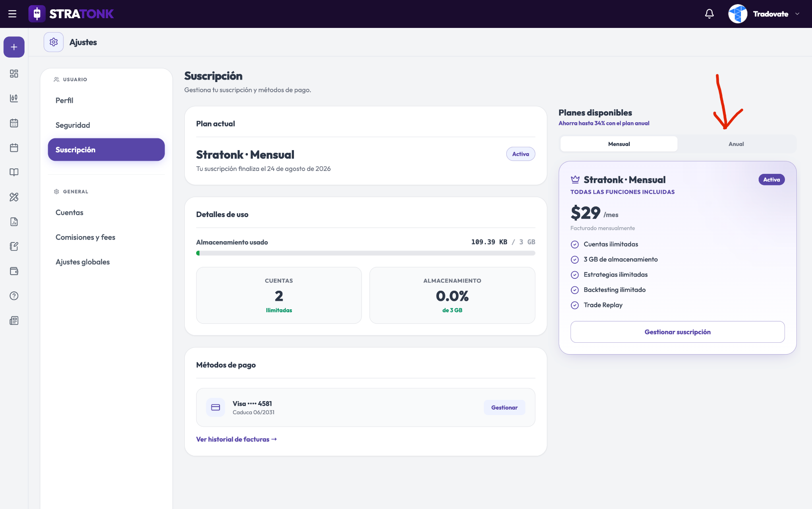Open the notebook with pen icon in sidebar

tap(14, 246)
